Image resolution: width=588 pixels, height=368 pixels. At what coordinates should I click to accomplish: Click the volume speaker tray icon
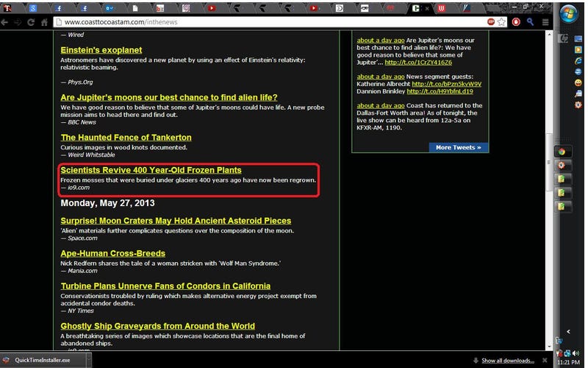tap(576, 353)
